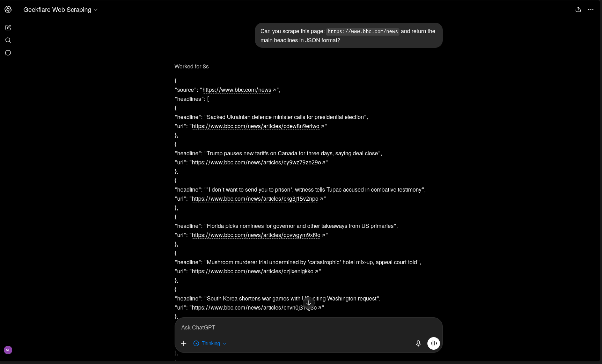Click the 'Mushroom murderer trial' headline text

312,262
